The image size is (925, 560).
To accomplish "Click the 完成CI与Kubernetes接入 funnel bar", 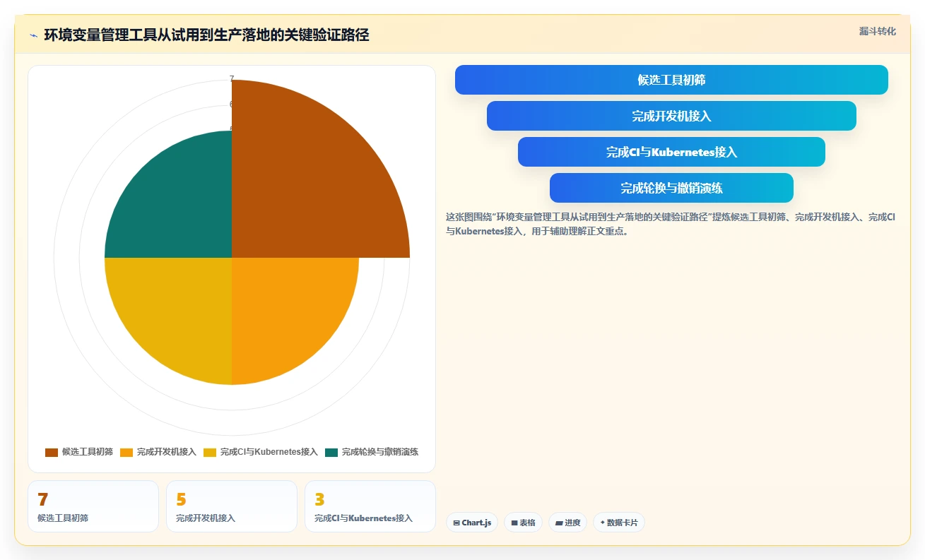I will pyautogui.click(x=671, y=152).
